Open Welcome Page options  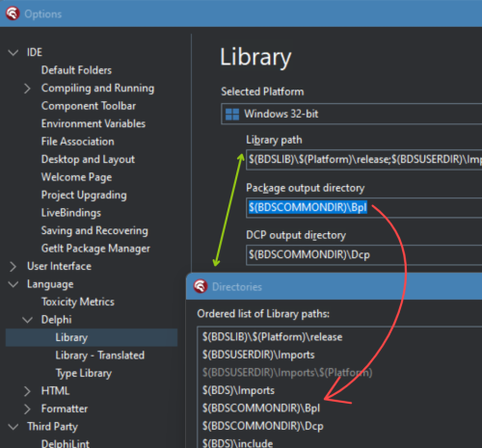click(76, 177)
